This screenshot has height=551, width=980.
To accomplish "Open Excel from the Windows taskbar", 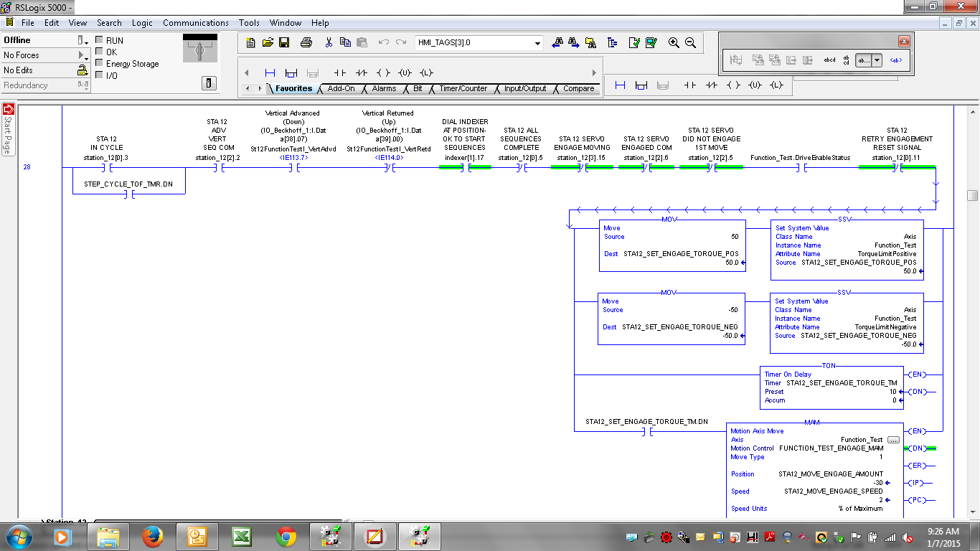I will pyautogui.click(x=241, y=536).
